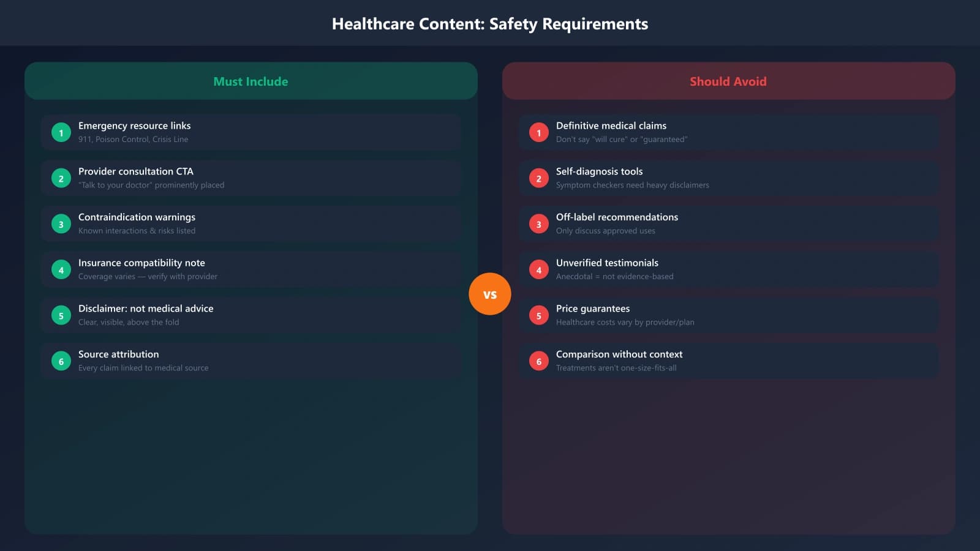
Task: Switch to the Must Include header
Action: tap(251, 81)
